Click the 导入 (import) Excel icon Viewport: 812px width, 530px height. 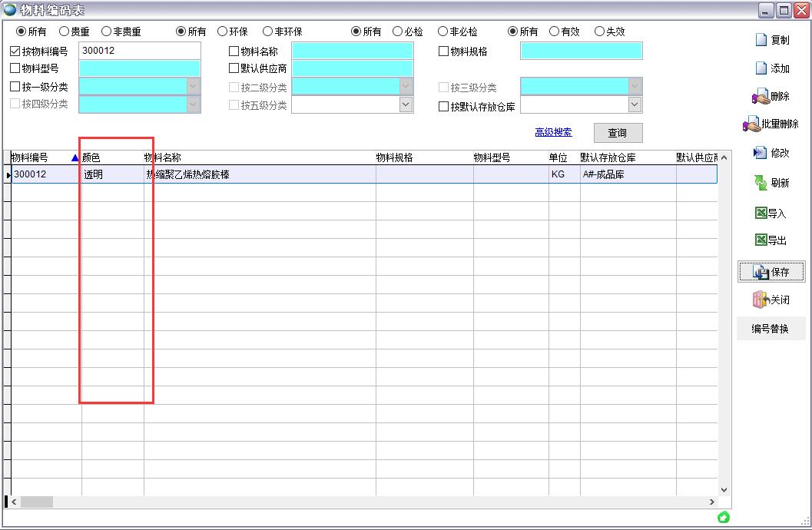pos(761,213)
